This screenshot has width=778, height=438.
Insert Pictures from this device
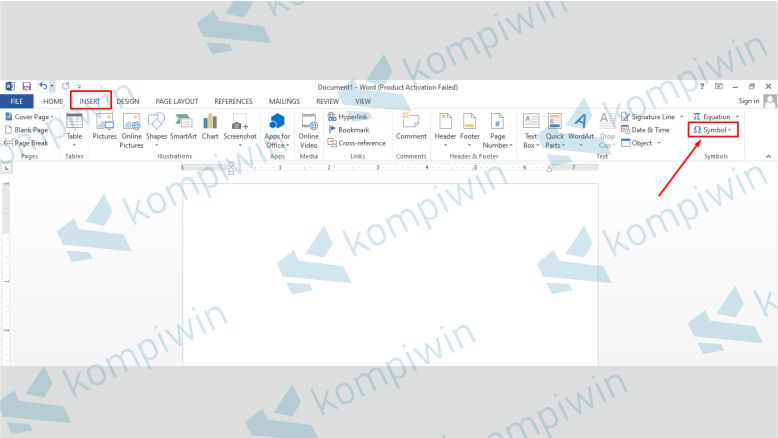[x=104, y=126]
